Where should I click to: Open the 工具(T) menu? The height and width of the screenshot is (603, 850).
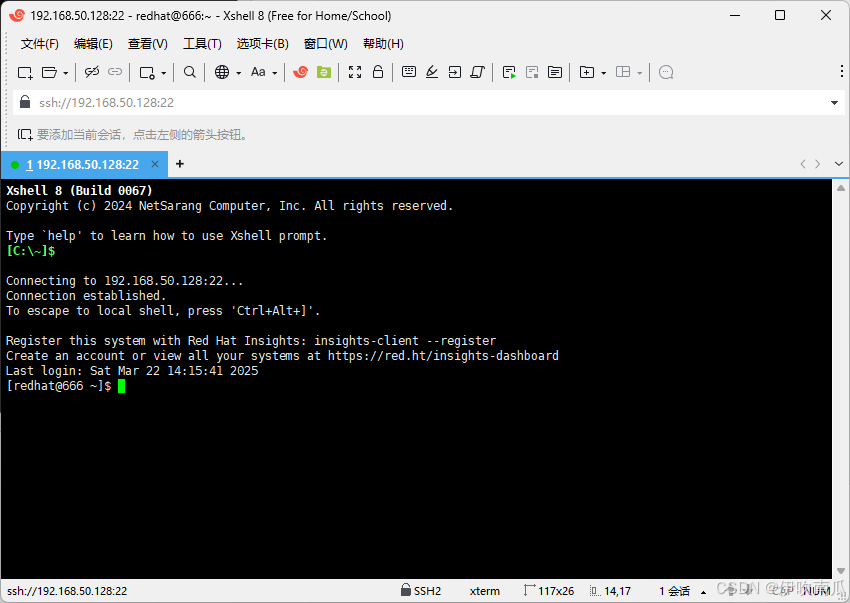tap(202, 44)
